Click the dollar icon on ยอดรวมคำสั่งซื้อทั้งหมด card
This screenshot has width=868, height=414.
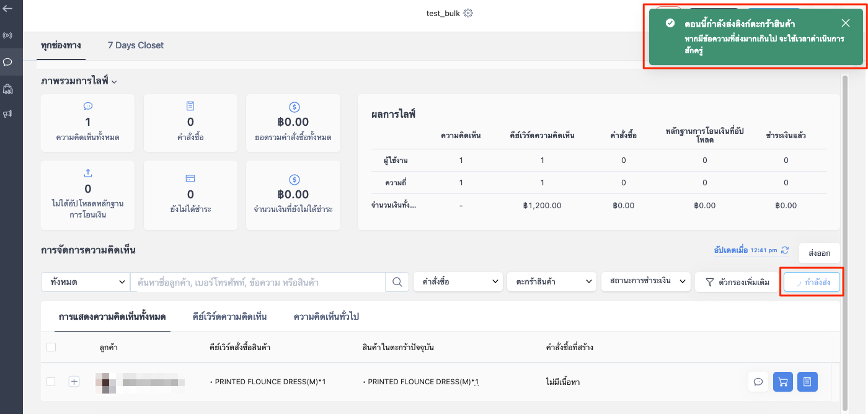click(x=294, y=108)
